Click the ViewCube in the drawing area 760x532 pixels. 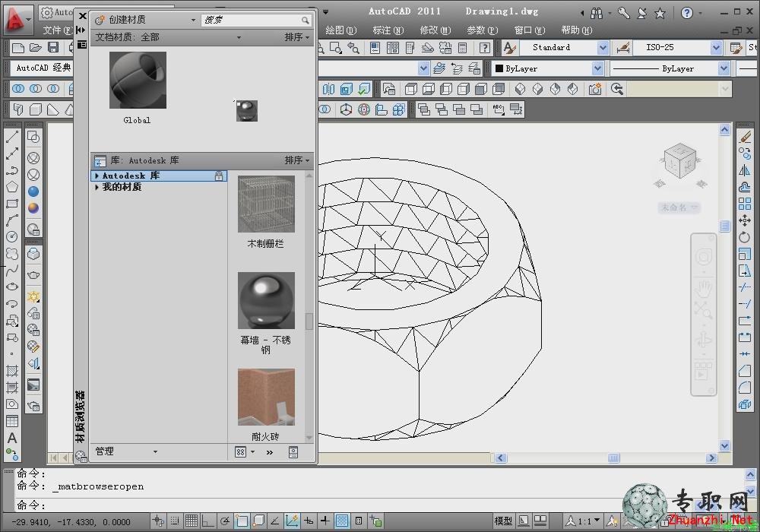click(x=680, y=161)
